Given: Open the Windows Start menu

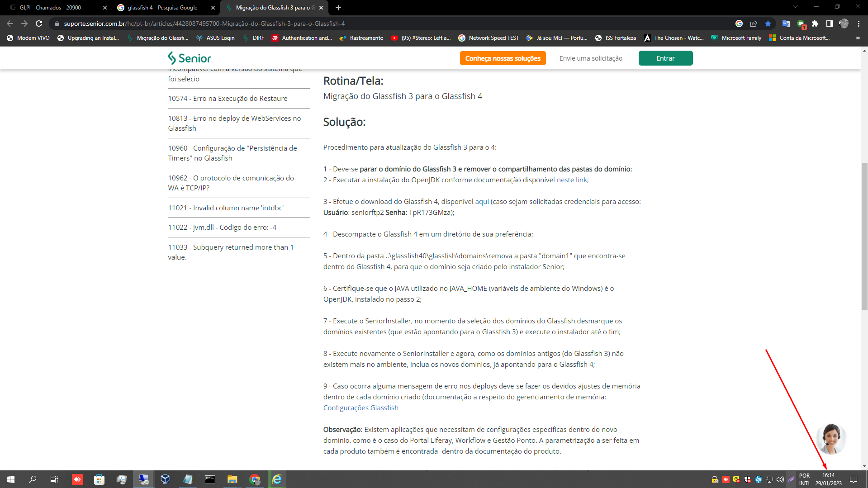Looking at the screenshot, I should 11,479.
